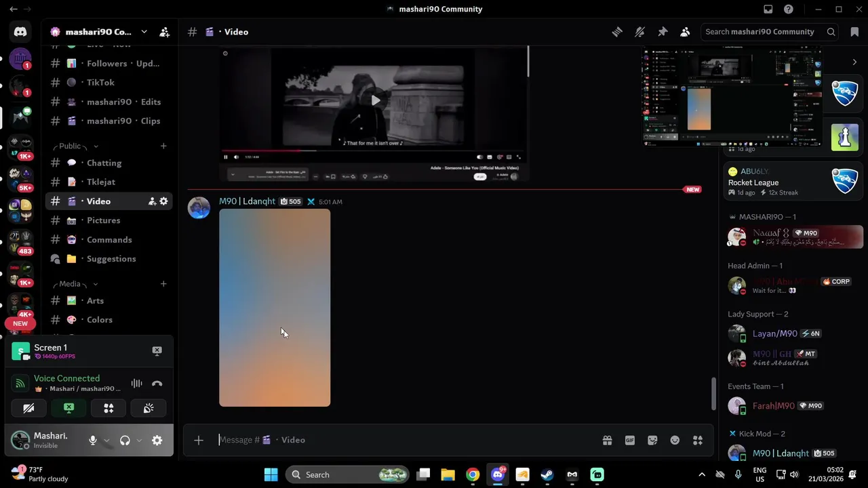Open Activities launcher in voice panel
Image resolution: width=868 pixels, height=488 pixels.
click(x=108, y=408)
